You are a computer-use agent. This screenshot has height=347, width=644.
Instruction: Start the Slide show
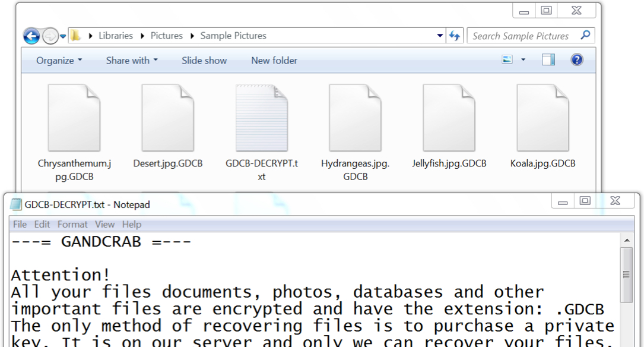pyautogui.click(x=204, y=61)
